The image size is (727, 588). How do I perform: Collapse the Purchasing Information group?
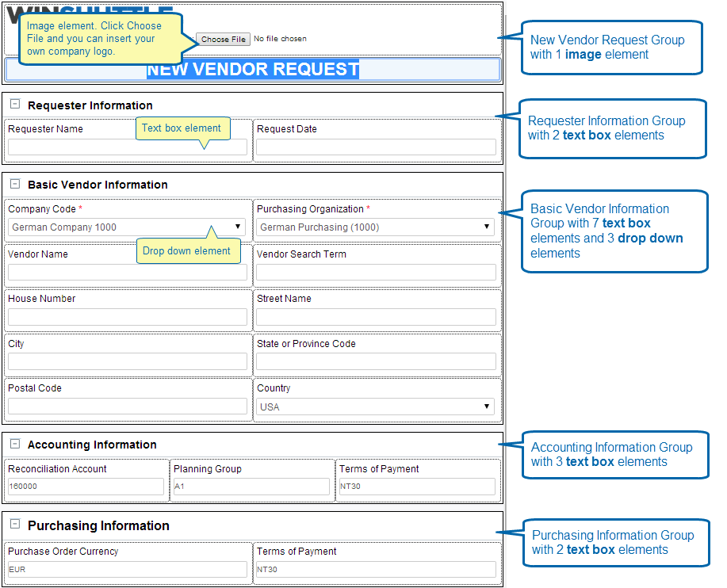click(x=15, y=524)
